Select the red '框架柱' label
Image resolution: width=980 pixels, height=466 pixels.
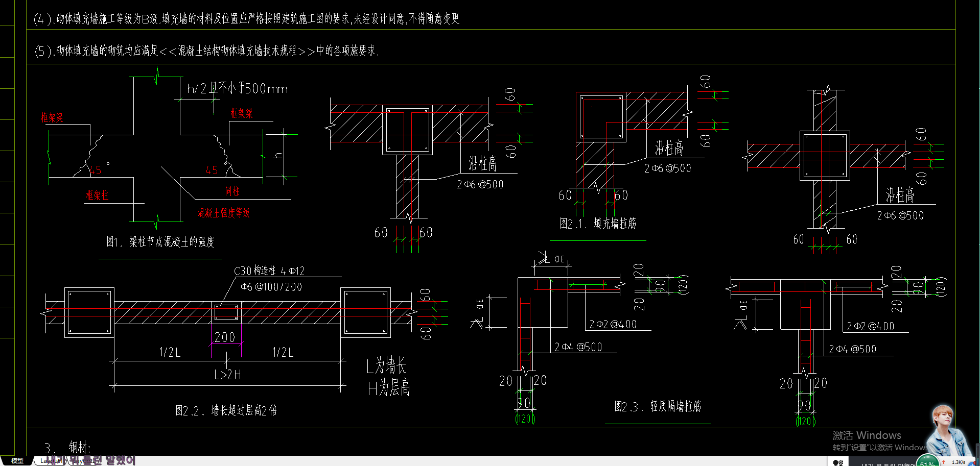click(97, 195)
